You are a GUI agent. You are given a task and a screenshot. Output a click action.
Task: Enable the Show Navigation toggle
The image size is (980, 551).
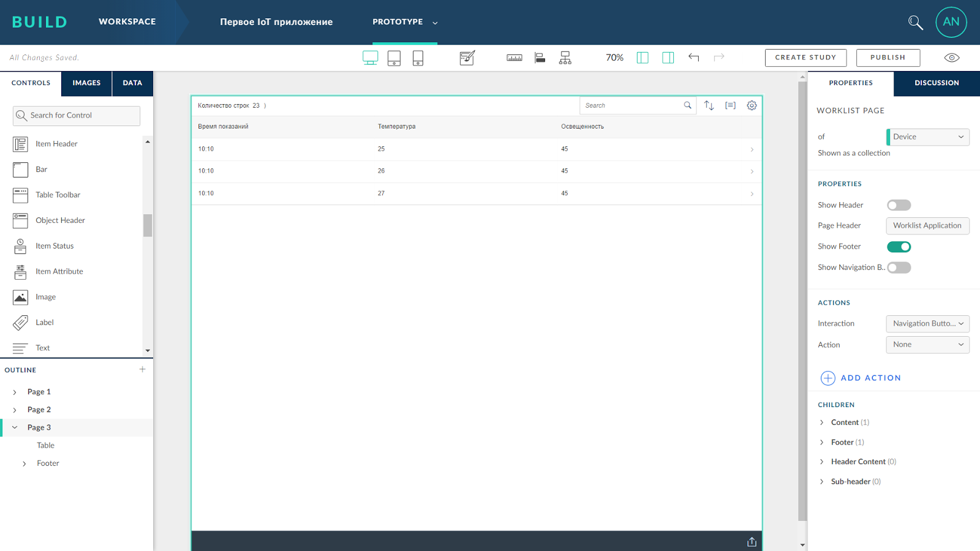899,268
